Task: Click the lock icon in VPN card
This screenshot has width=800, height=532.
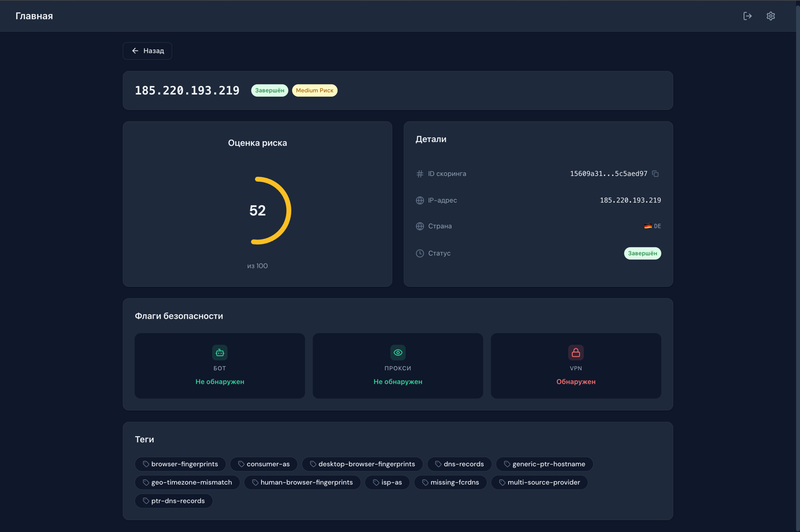Action: (x=576, y=352)
